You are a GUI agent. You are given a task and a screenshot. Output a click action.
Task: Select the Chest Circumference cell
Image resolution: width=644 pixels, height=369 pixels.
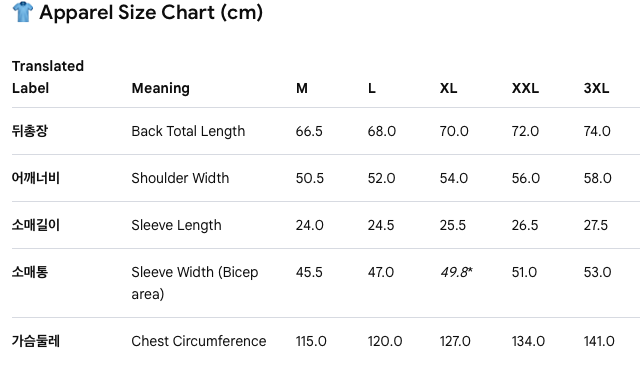pos(199,341)
